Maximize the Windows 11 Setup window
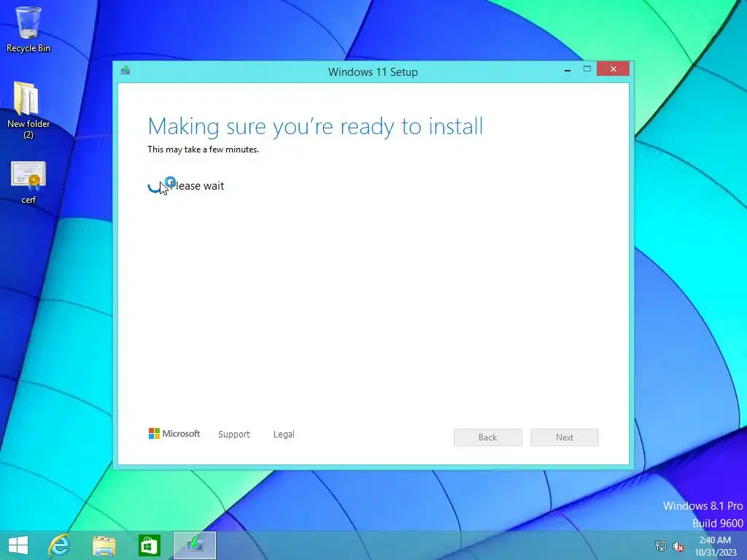Screen dimensions: 747x560 tap(587, 69)
